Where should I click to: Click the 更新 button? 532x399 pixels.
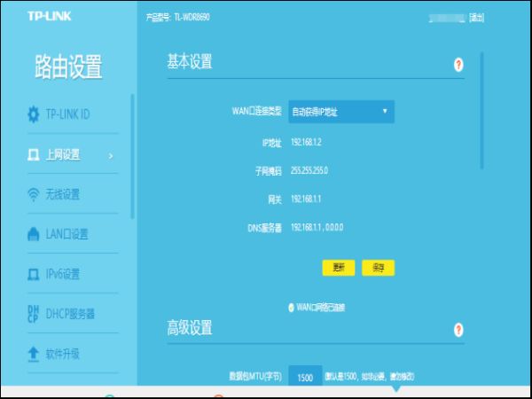[x=339, y=268]
